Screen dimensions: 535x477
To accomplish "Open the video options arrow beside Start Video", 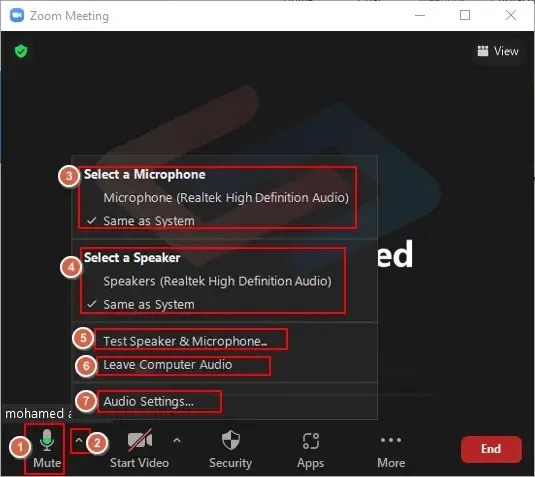I will tap(176, 440).
